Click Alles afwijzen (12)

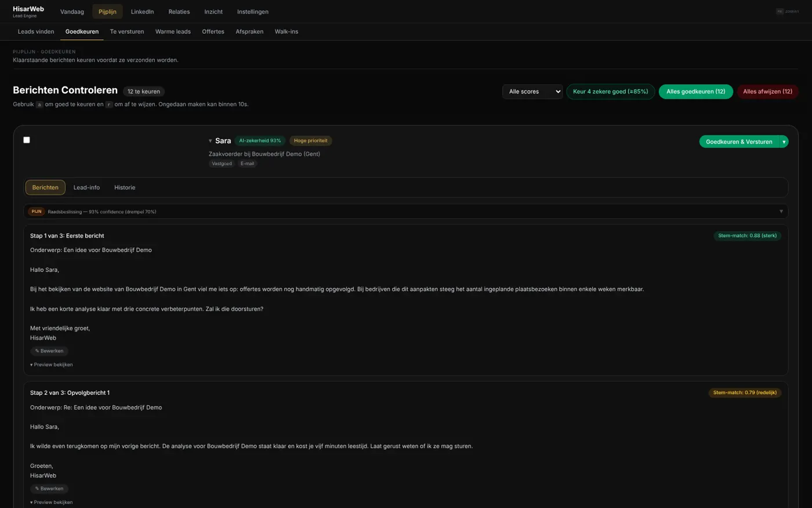tap(768, 92)
